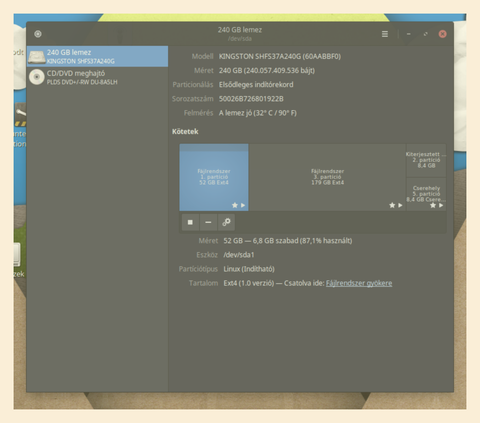Select the CD/DVD meghajtó drive
The image size is (480, 423).
[97, 77]
